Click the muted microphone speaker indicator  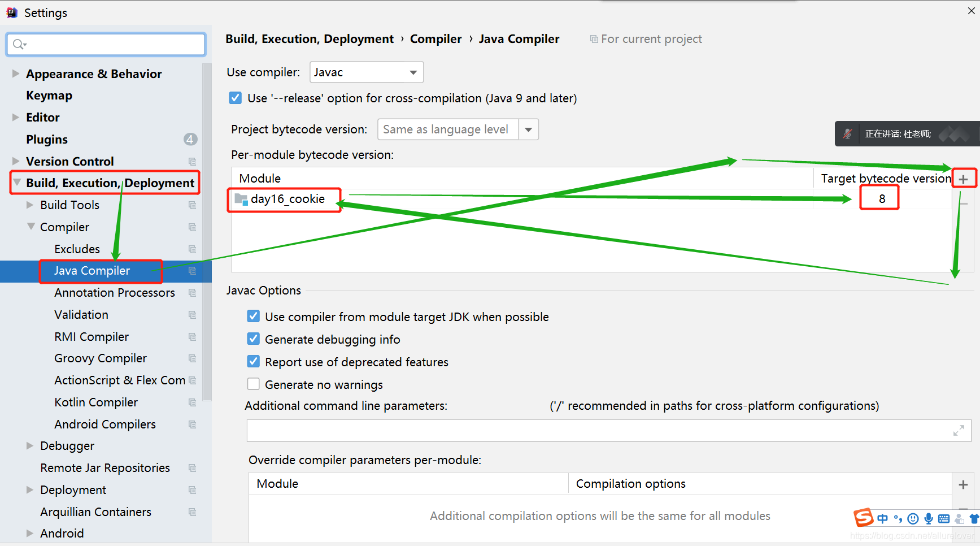pyautogui.click(x=847, y=134)
